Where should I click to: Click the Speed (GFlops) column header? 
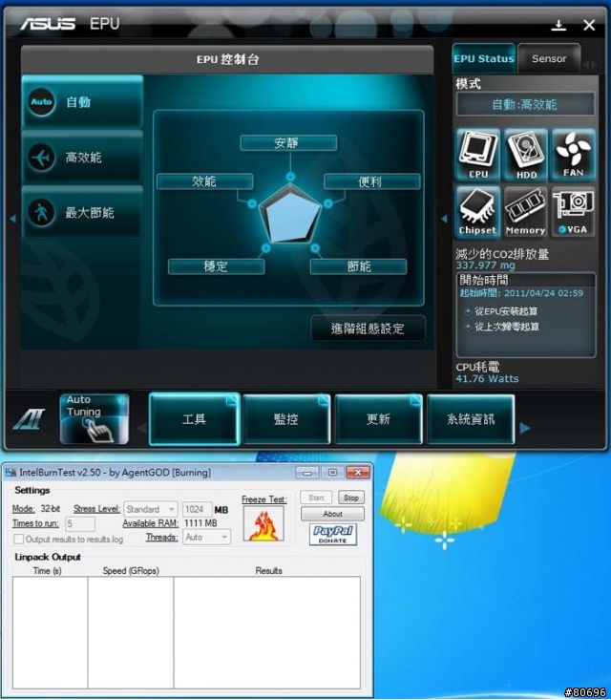point(131,570)
